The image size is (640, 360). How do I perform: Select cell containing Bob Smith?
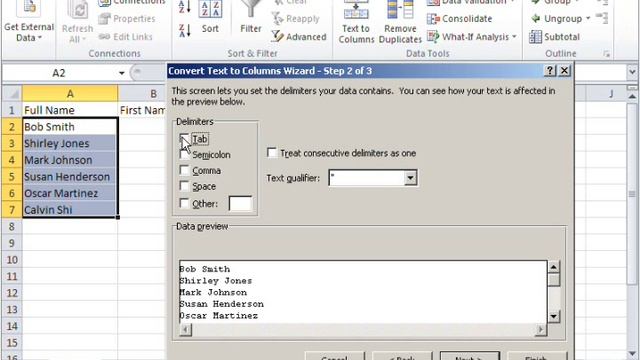point(70,127)
